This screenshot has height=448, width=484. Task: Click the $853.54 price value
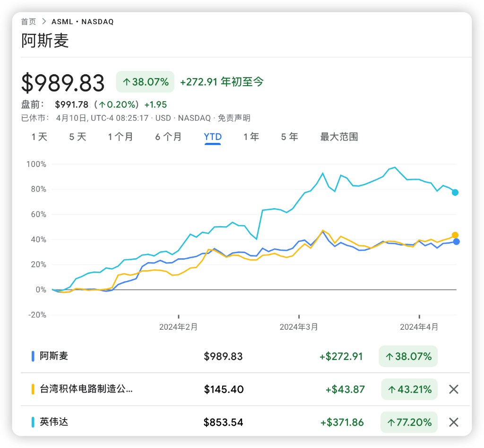click(224, 422)
